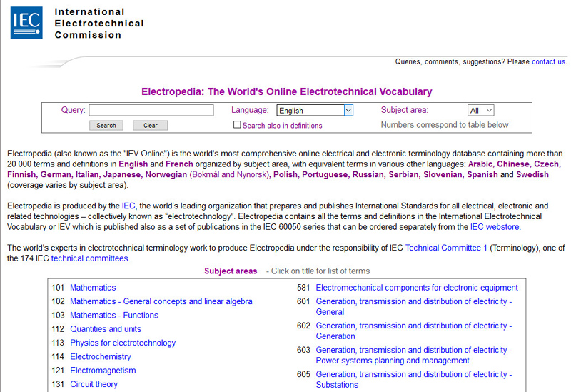Open area 601 Generation, transmission - General
The image size is (571, 392).
coord(414,307)
